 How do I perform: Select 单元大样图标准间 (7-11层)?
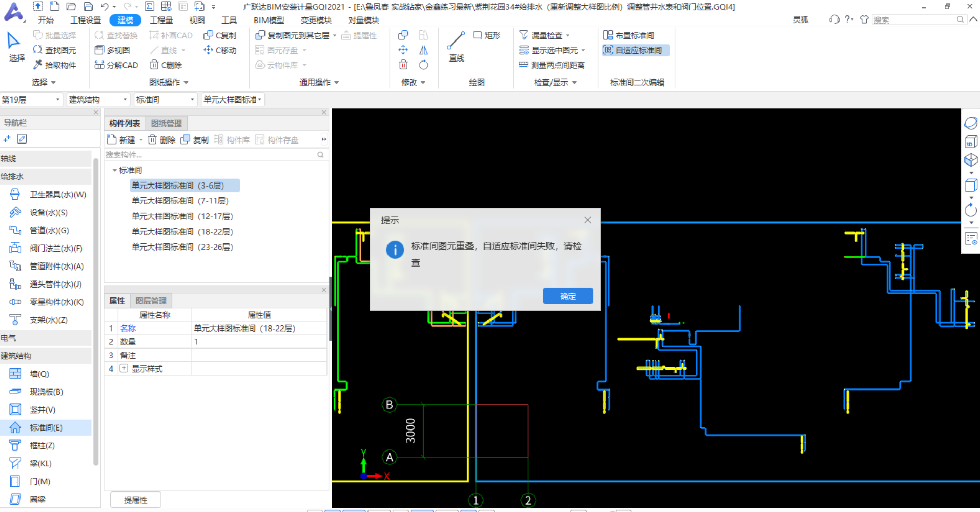click(x=180, y=201)
